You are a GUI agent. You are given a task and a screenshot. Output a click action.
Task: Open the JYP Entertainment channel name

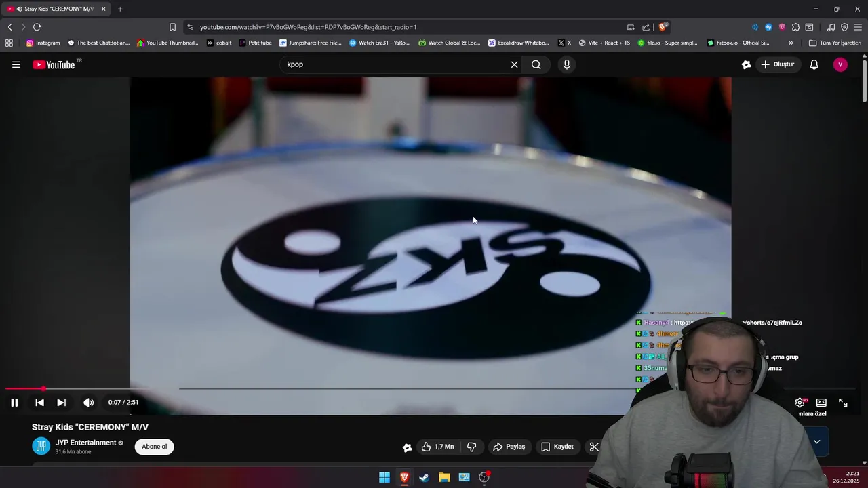click(85, 443)
